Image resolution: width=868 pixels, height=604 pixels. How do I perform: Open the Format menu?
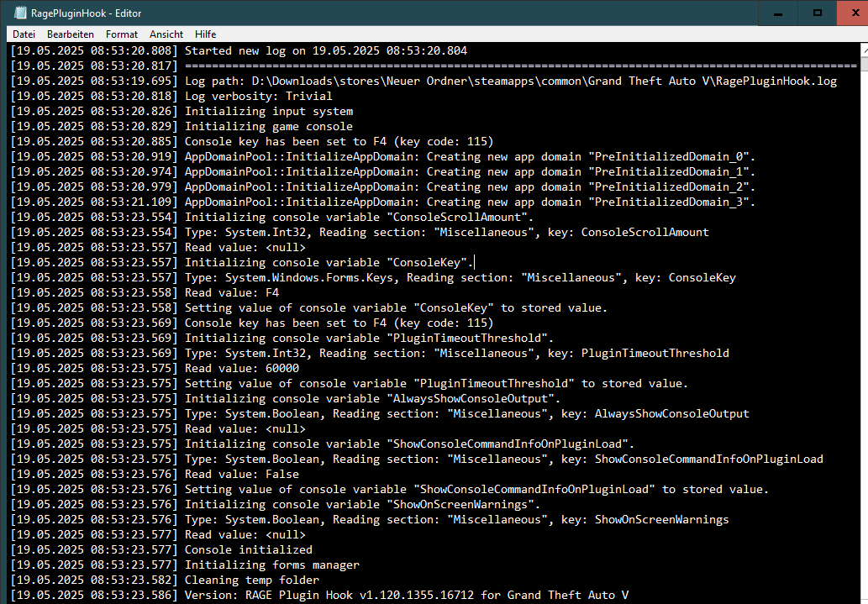point(122,34)
